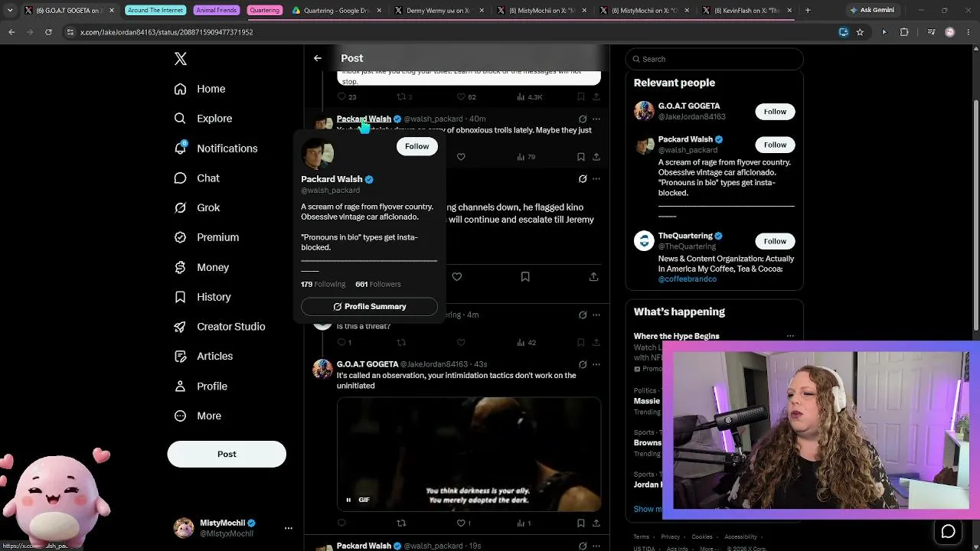Open Creator Studio
This screenshot has height=551, width=980.
click(x=220, y=327)
